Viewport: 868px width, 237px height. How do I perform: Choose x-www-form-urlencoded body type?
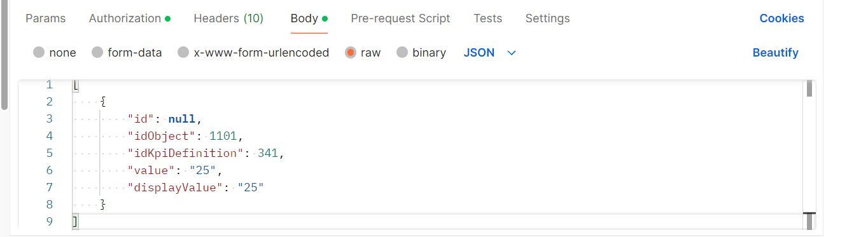[183, 53]
